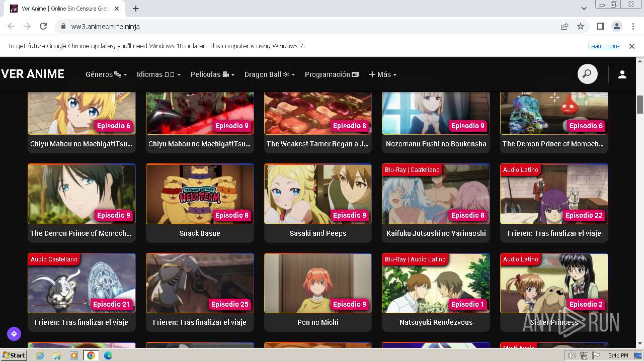
Task: Open the user account icon
Action: click(x=622, y=74)
